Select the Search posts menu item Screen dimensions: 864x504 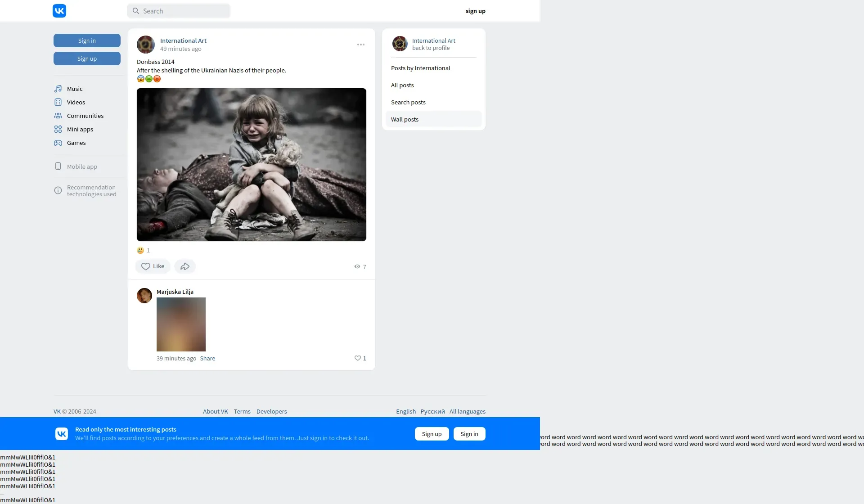(408, 102)
